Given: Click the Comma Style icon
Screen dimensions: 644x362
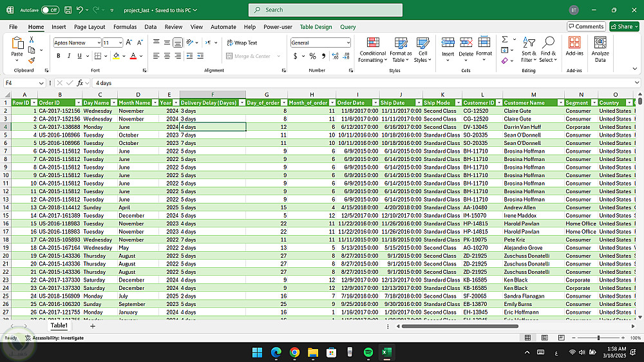Looking at the screenshot, I should pyautogui.click(x=324, y=56).
